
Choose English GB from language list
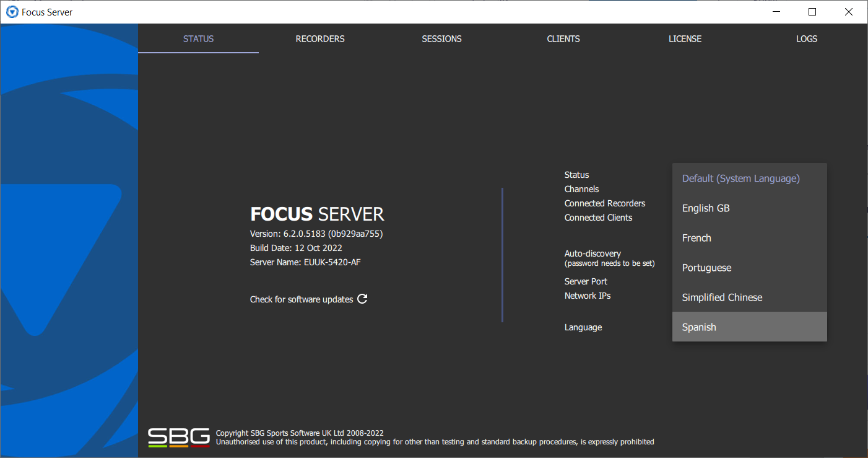pos(749,208)
